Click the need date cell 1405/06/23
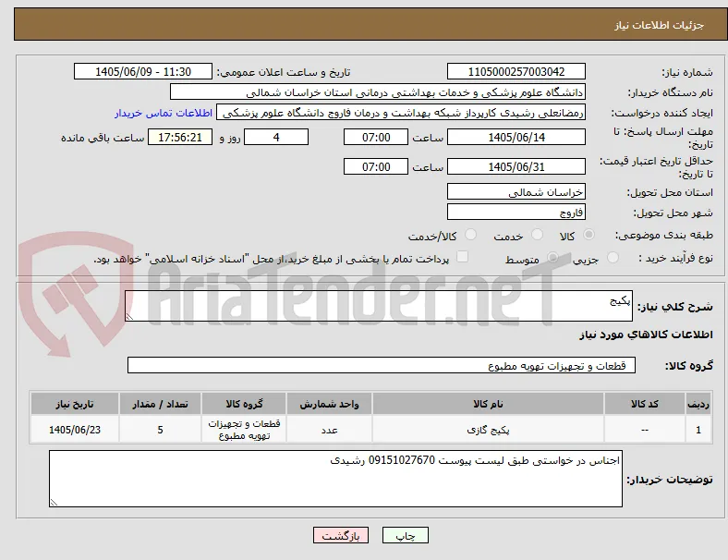The image size is (728, 560). [x=75, y=430]
